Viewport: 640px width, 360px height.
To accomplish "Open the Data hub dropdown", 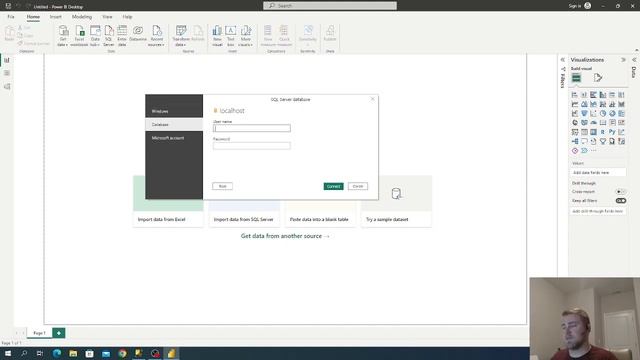I will tap(95, 36).
